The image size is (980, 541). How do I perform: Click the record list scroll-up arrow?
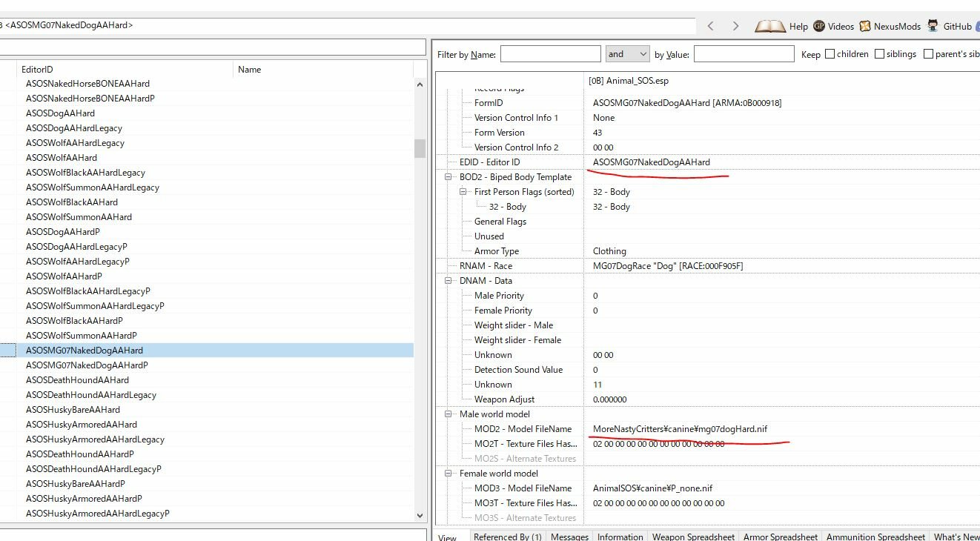pyautogui.click(x=420, y=84)
